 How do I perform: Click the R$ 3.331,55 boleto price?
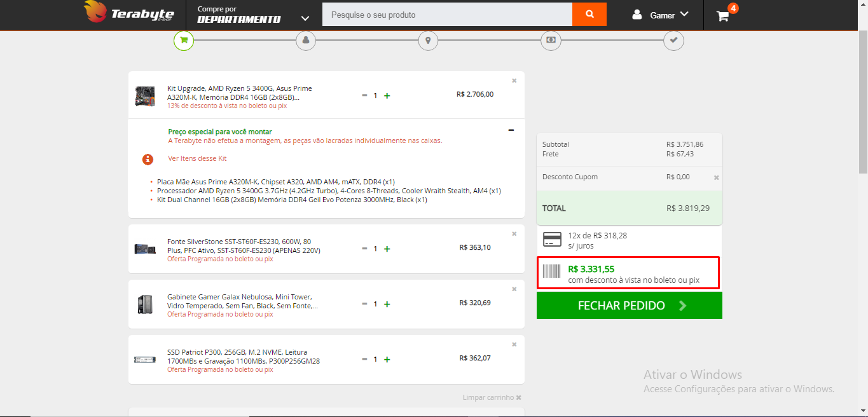tap(591, 269)
